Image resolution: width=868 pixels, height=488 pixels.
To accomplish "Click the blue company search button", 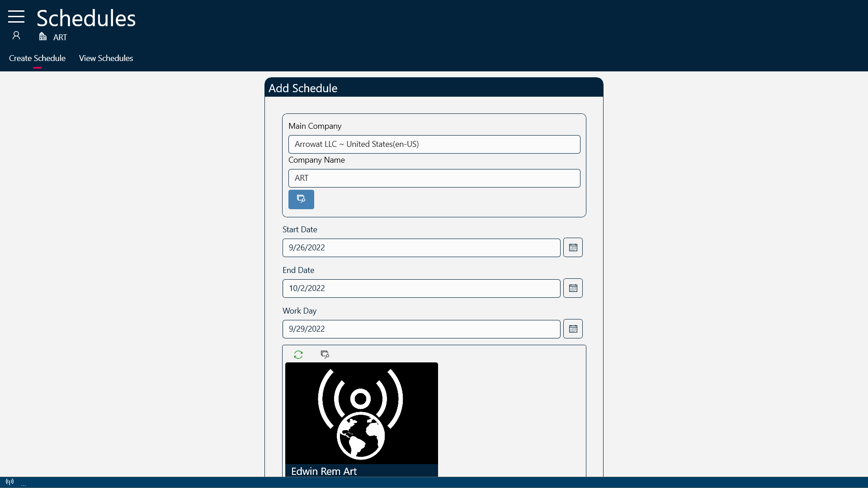I will [301, 199].
